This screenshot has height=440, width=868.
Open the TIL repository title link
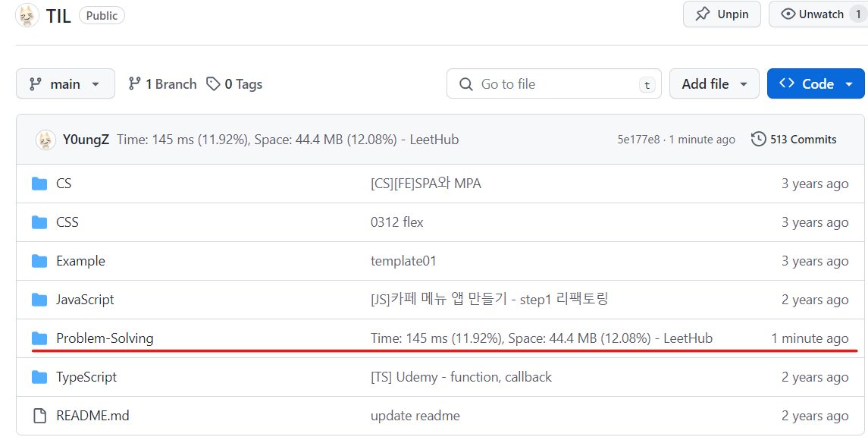[58, 16]
